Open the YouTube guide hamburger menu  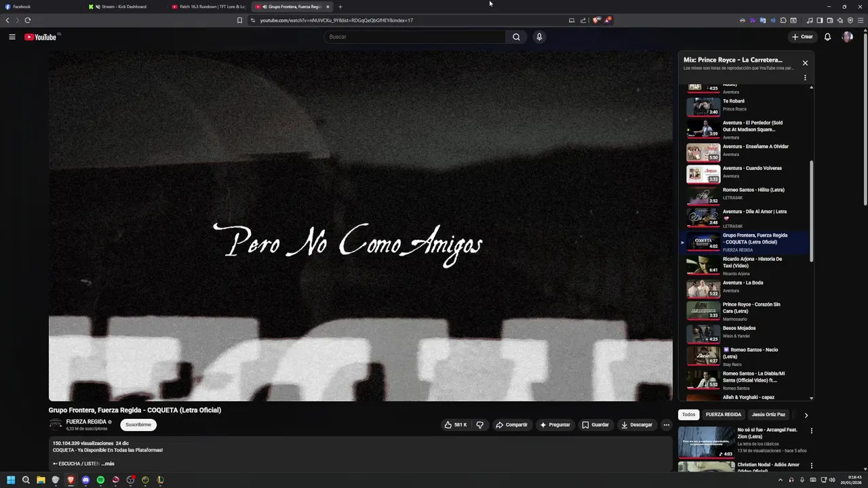click(12, 37)
